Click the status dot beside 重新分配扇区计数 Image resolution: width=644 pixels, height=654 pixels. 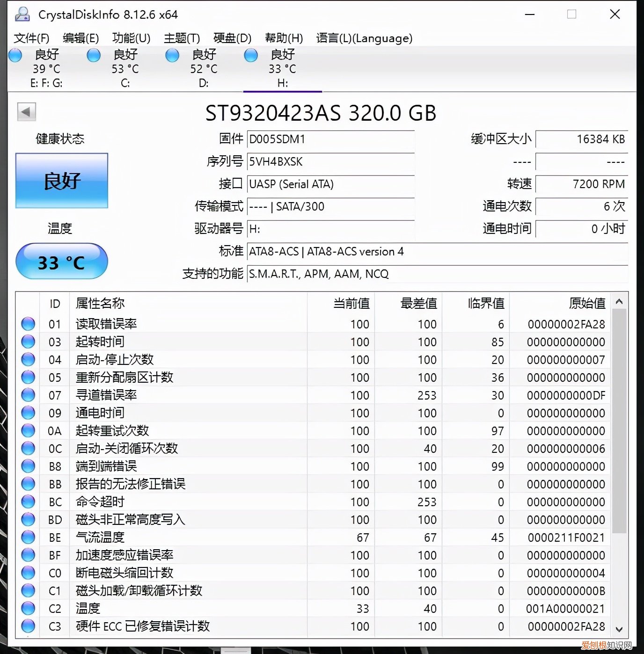pyautogui.click(x=28, y=377)
